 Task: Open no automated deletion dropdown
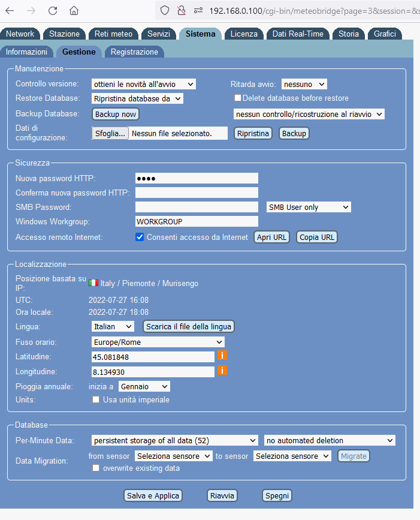coord(330,440)
